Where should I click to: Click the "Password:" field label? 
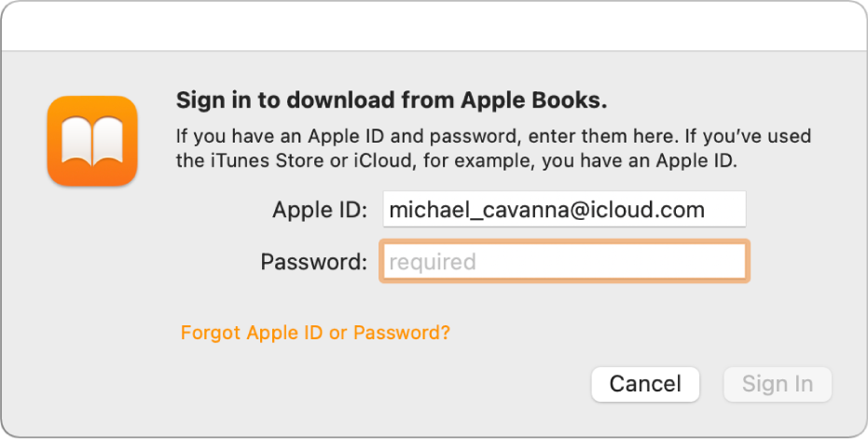point(314,263)
